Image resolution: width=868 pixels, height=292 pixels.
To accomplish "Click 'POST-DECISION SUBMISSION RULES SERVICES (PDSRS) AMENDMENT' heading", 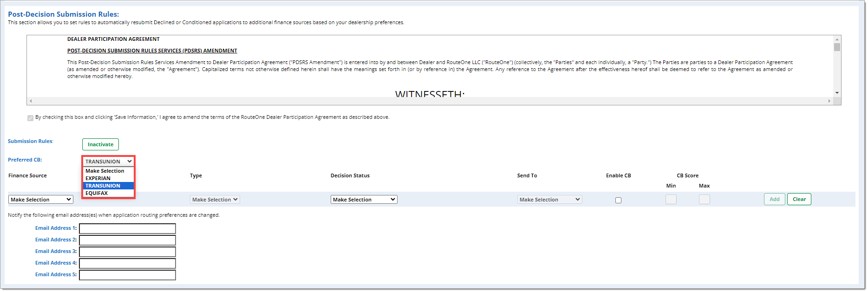I will [152, 51].
